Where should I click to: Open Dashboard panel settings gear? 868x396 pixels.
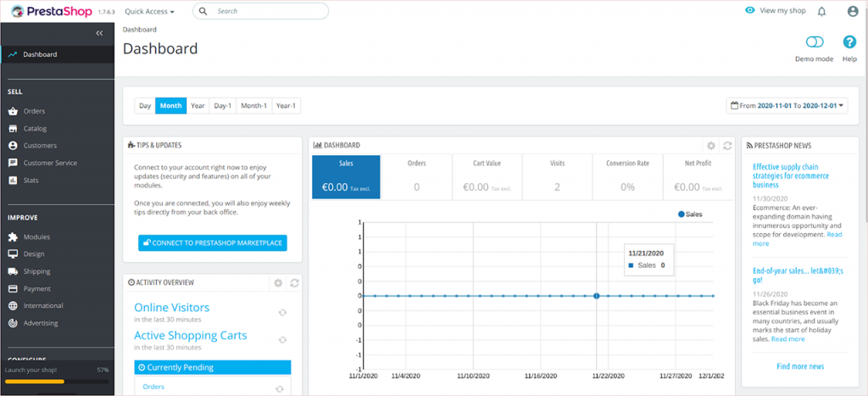pyautogui.click(x=711, y=146)
